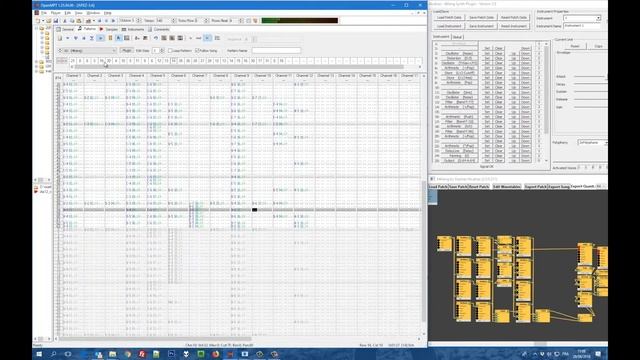Click the Cut scissors icon in OpenMPT toolbar
This screenshot has height=360, width=640.
tap(65, 21)
